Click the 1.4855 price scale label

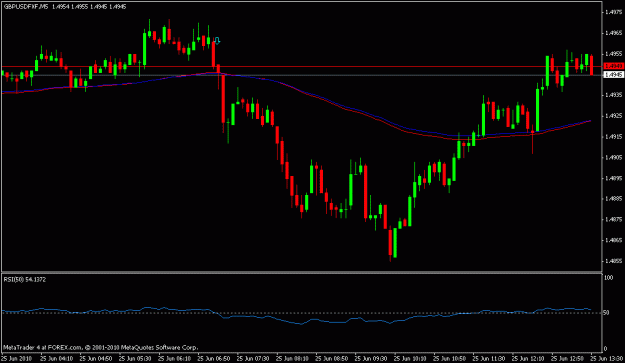coord(613,261)
